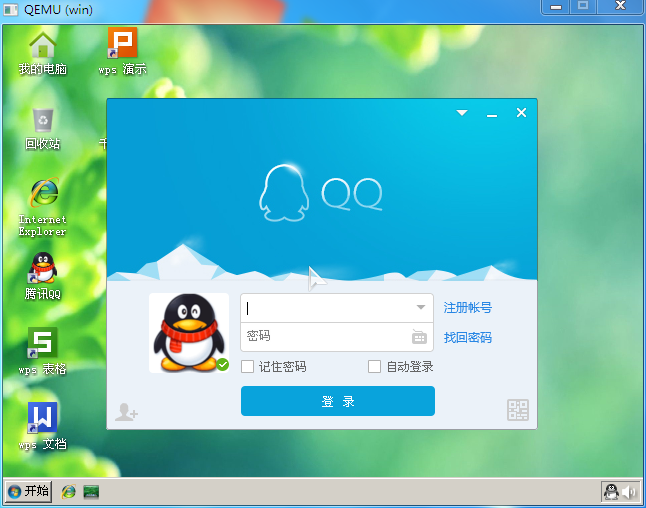
Task: Open the 开始 start menu button
Action: tap(29, 491)
